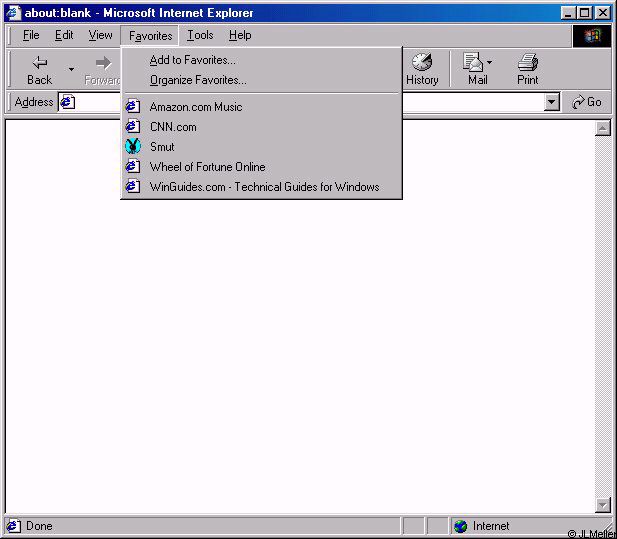Click the vertical scrollbar down arrow
This screenshot has width=617, height=539.
(x=602, y=505)
